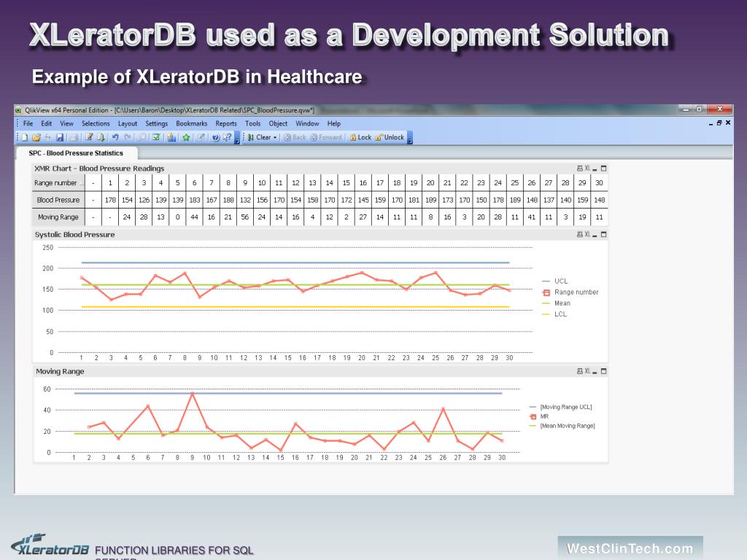
Task: Click the Forward navigation button
Action: tap(326, 138)
